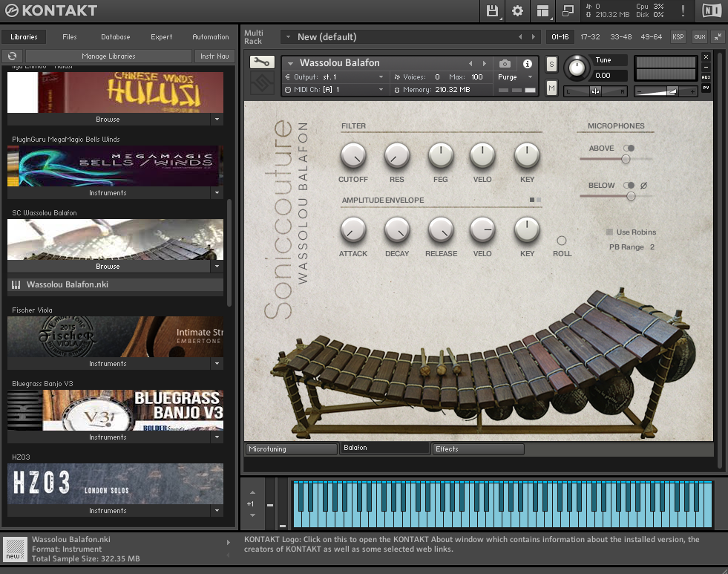Screen dimensions: 728x574
Task: Shift keyboard octave down
Action: coord(252,515)
